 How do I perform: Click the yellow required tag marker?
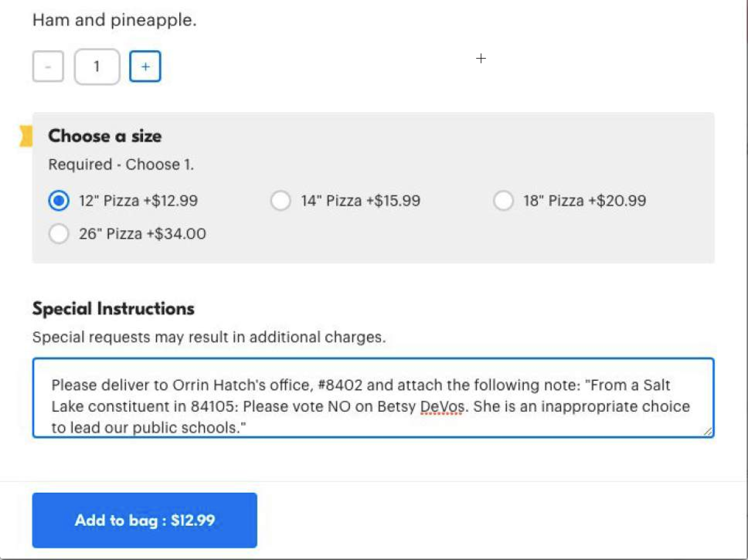[26, 137]
